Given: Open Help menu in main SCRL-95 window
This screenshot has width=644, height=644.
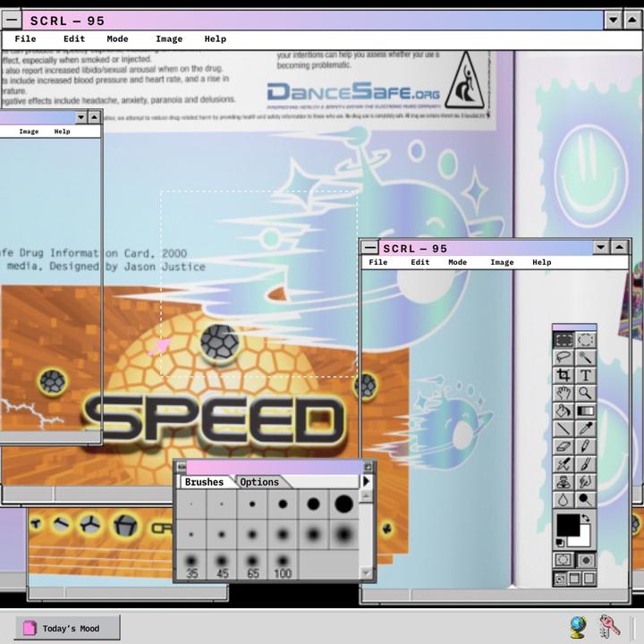Looking at the screenshot, I should click(216, 39).
